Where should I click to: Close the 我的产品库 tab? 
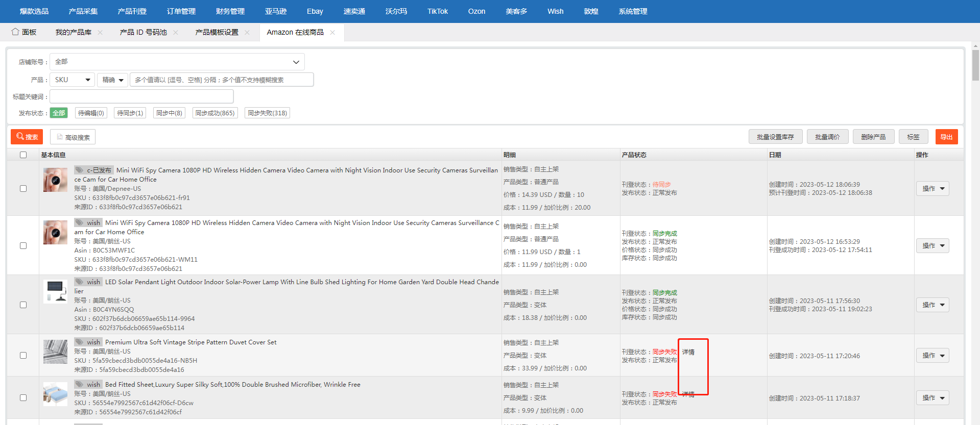(x=100, y=32)
